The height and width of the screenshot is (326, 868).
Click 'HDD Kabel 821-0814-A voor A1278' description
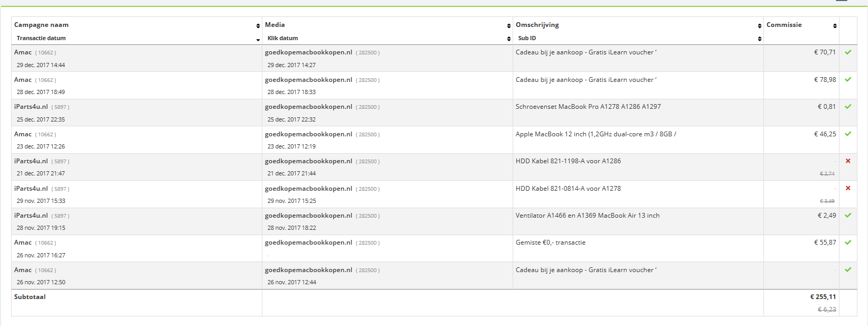tap(568, 189)
